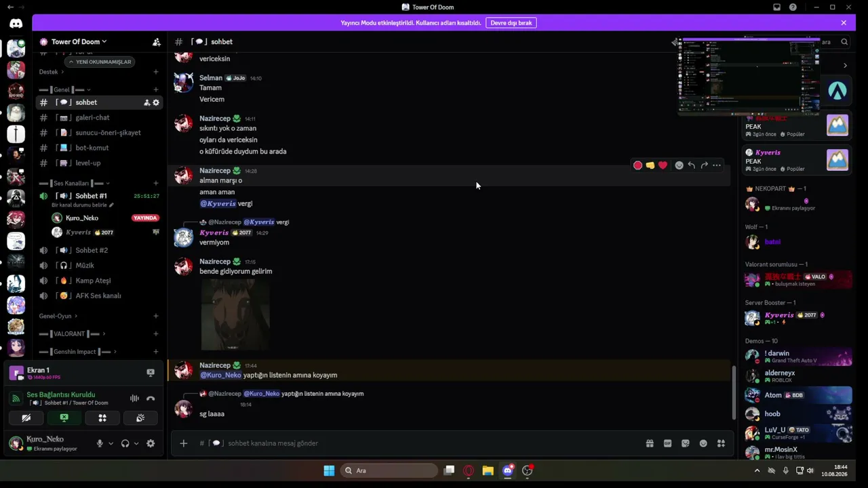
Task: Join Müzik voice channel
Action: (99, 266)
